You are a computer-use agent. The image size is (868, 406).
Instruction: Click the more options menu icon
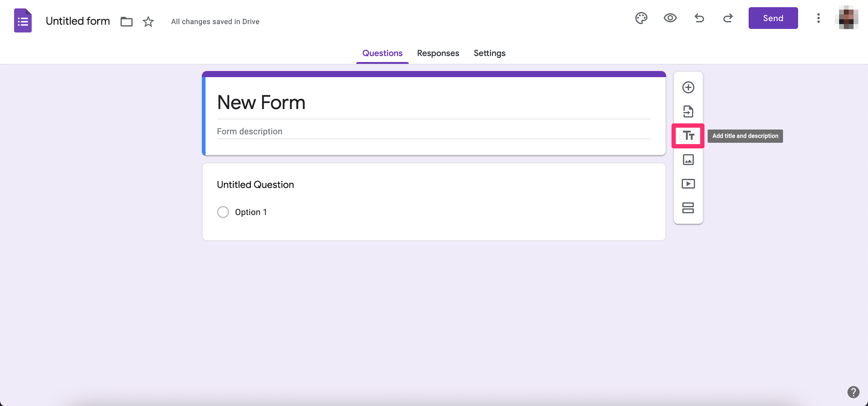[818, 18]
